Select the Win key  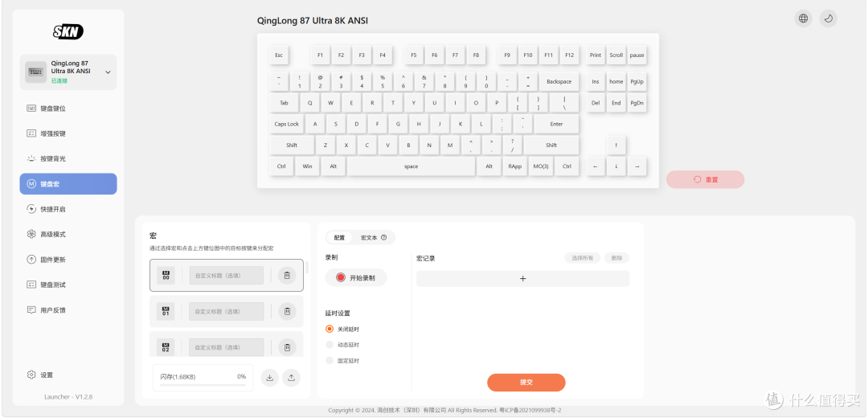pyautogui.click(x=307, y=166)
